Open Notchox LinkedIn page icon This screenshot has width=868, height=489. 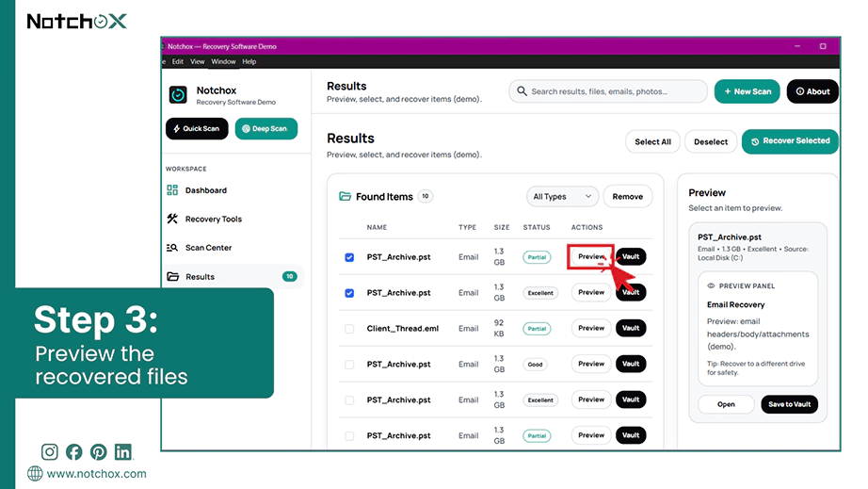point(123,452)
